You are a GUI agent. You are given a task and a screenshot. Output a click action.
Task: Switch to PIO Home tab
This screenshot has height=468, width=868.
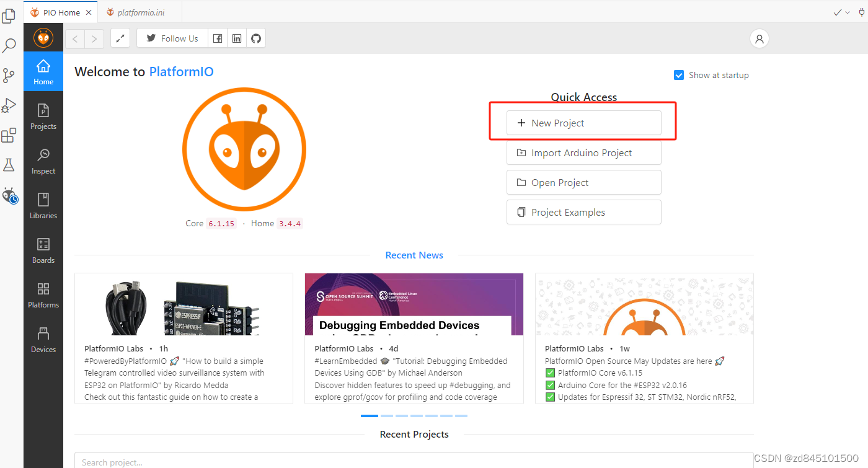[x=61, y=12]
